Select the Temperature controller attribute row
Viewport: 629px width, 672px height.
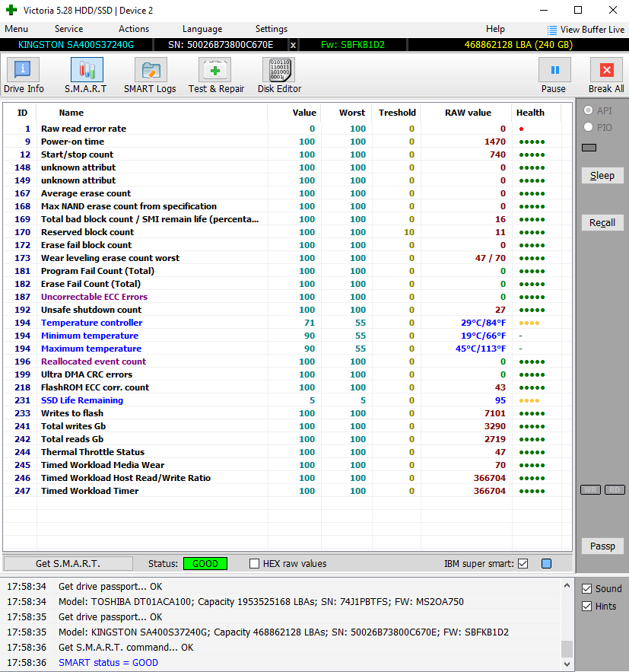point(91,323)
